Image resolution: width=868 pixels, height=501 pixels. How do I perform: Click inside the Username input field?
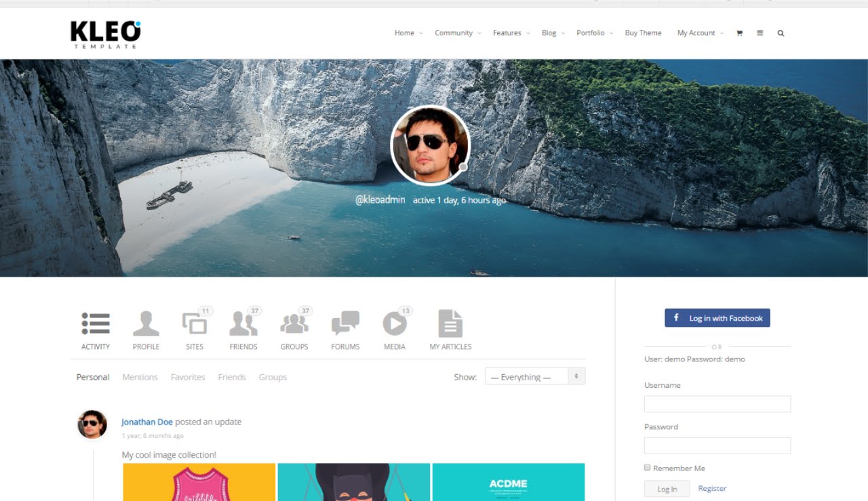[x=717, y=403]
